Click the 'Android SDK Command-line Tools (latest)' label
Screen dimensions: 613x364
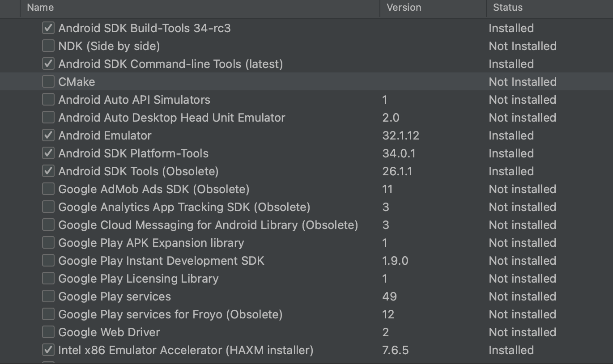171,64
